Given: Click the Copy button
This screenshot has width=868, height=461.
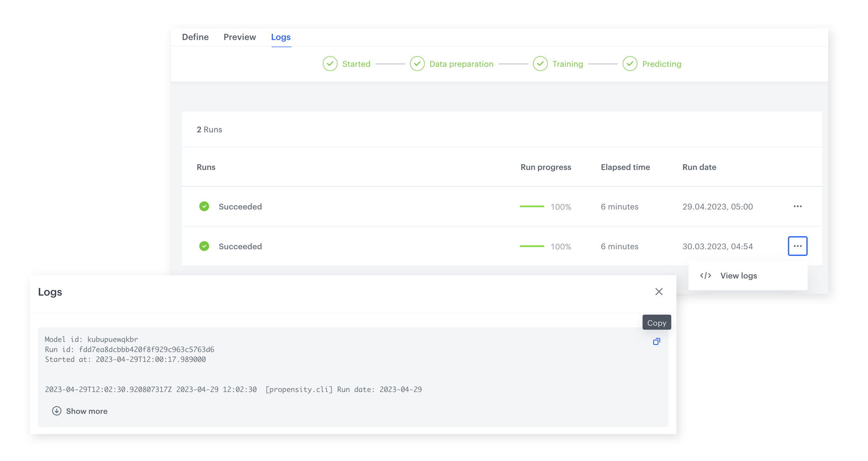Looking at the screenshot, I should click(656, 322).
